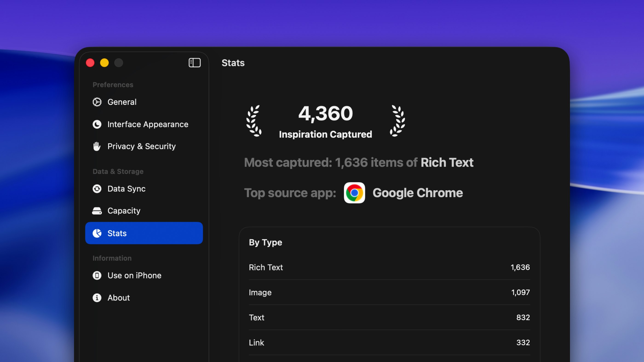Viewport: 644px width, 362px height.
Task: Click the Capacity drive icon
Action: pyautogui.click(x=97, y=211)
